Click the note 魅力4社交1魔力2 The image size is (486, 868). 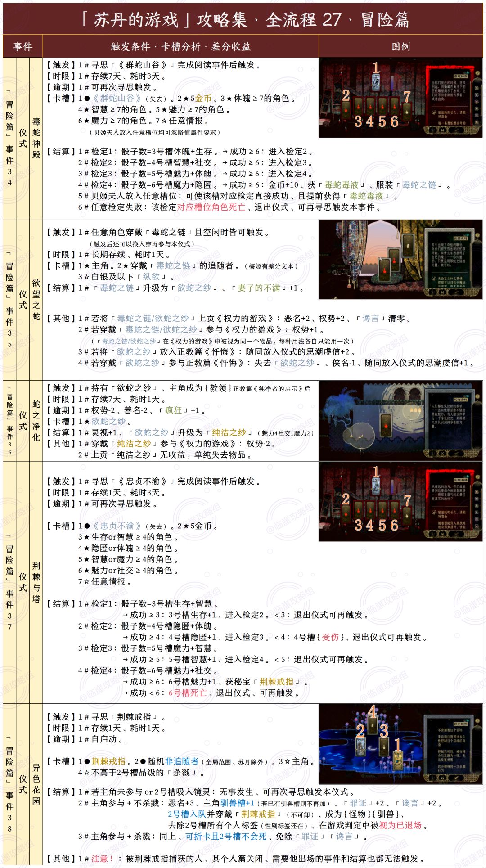tap(287, 433)
